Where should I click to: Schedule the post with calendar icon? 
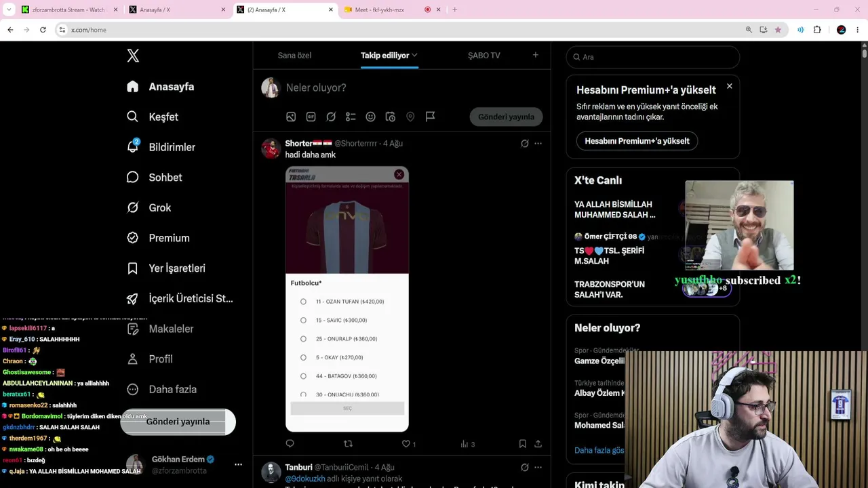(x=391, y=117)
